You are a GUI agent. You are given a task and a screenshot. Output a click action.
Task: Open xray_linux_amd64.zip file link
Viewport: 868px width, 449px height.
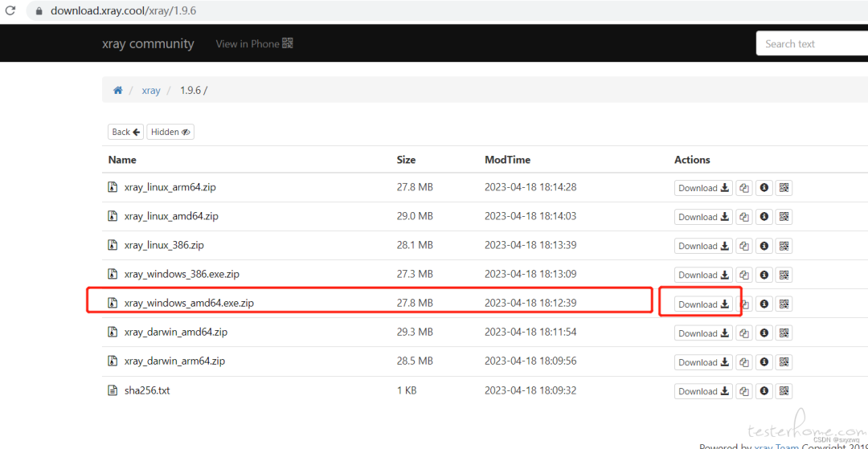point(171,216)
